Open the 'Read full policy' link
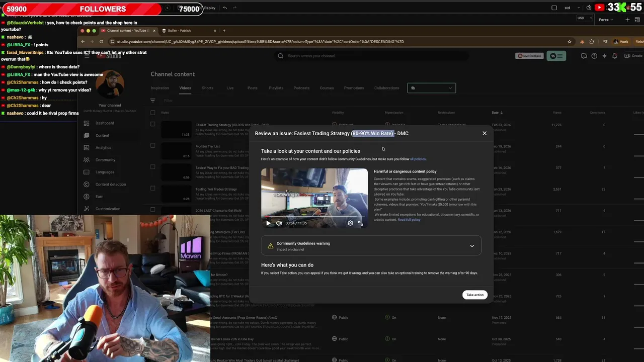The height and width of the screenshot is (362, 644). tap(409, 220)
